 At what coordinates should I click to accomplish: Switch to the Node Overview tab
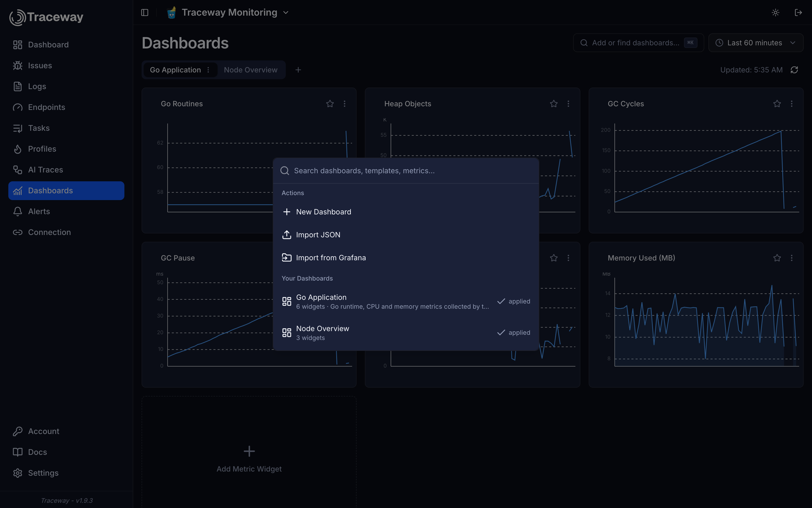[x=251, y=70]
